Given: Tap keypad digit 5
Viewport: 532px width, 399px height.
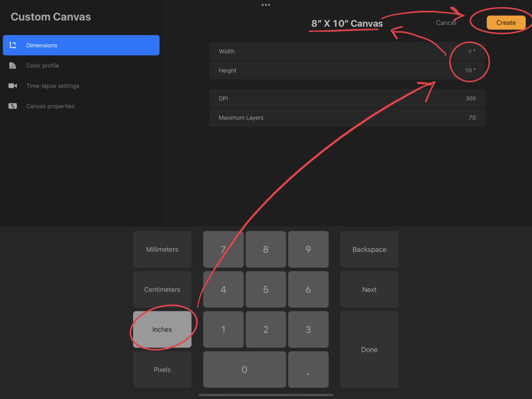Looking at the screenshot, I should tap(265, 289).
